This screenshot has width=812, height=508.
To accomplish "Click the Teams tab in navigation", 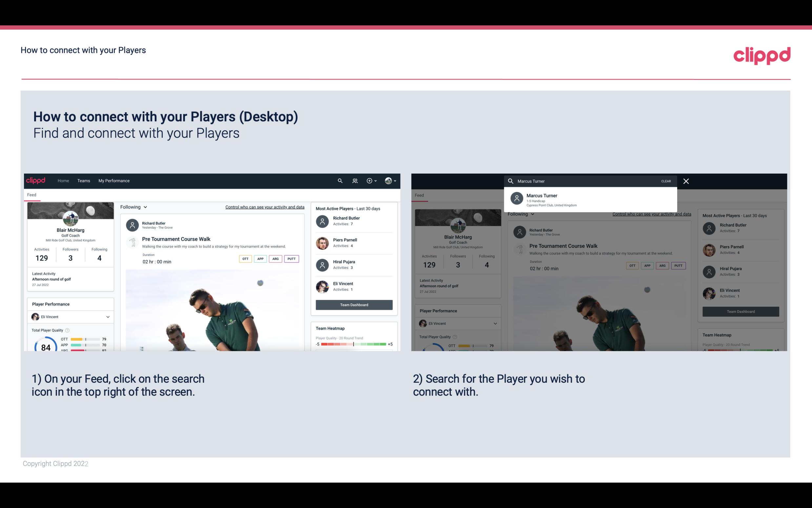I will coord(84,180).
